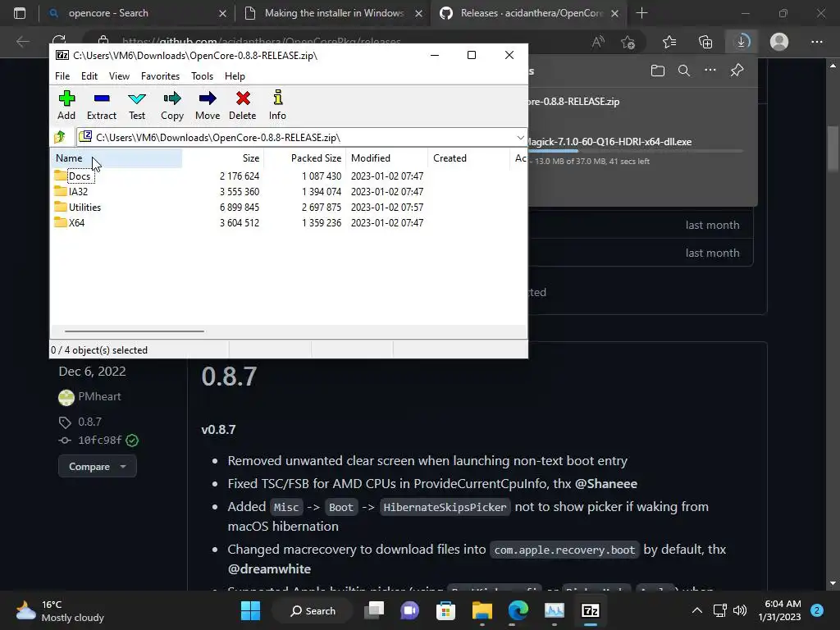Open the Edge profile avatar
The image size is (840, 630).
tap(779, 41)
